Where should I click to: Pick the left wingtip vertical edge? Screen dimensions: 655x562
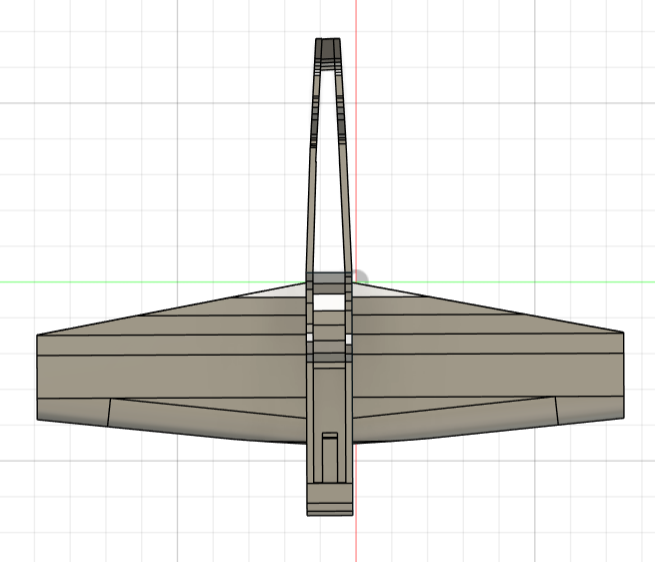click(x=38, y=375)
